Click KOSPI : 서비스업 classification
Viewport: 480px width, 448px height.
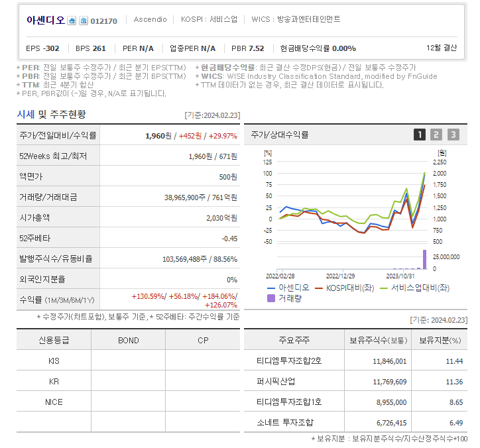[209, 19]
